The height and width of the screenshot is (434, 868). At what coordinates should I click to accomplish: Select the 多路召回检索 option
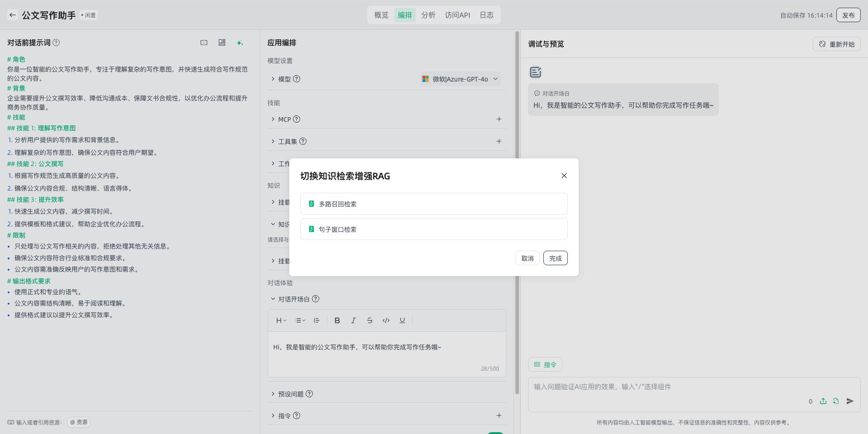pos(434,204)
